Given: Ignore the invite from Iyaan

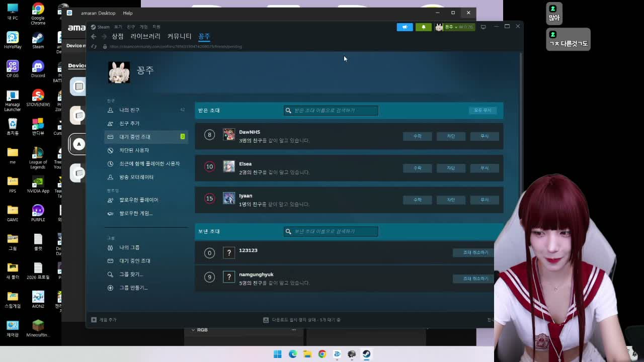Looking at the screenshot, I should (485, 200).
